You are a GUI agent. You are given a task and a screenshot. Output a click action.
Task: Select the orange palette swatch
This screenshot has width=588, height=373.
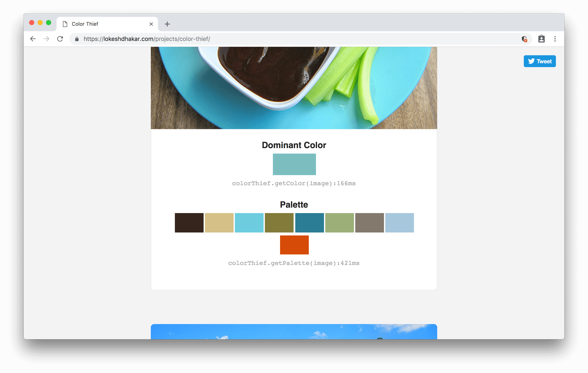click(294, 245)
